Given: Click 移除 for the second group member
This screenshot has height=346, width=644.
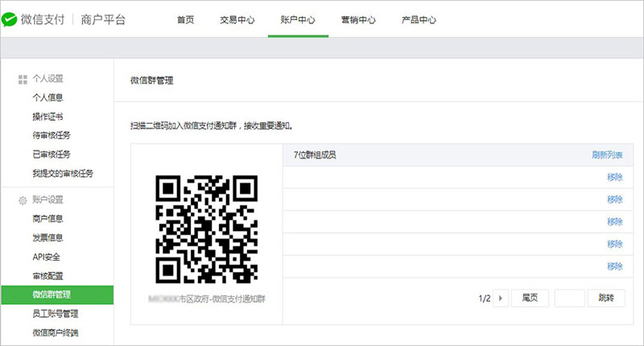Looking at the screenshot, I should pyautogui.click(x=615, y=199).
